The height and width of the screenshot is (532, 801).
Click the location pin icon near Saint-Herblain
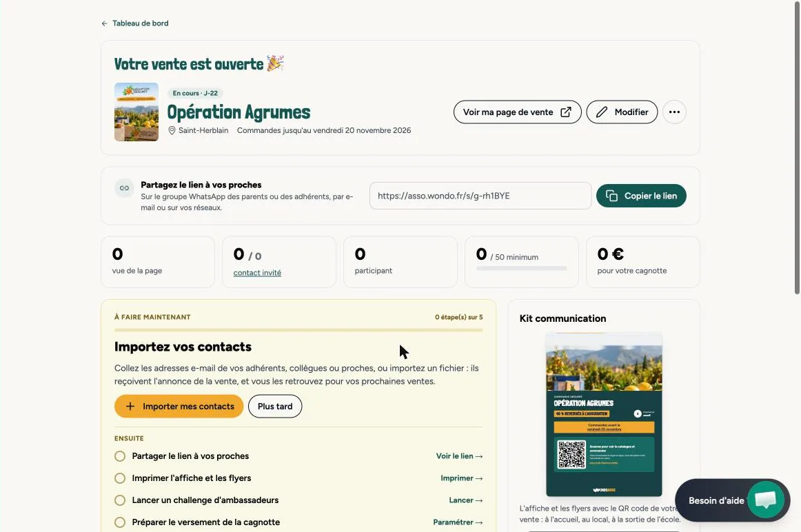coord(172,131)
